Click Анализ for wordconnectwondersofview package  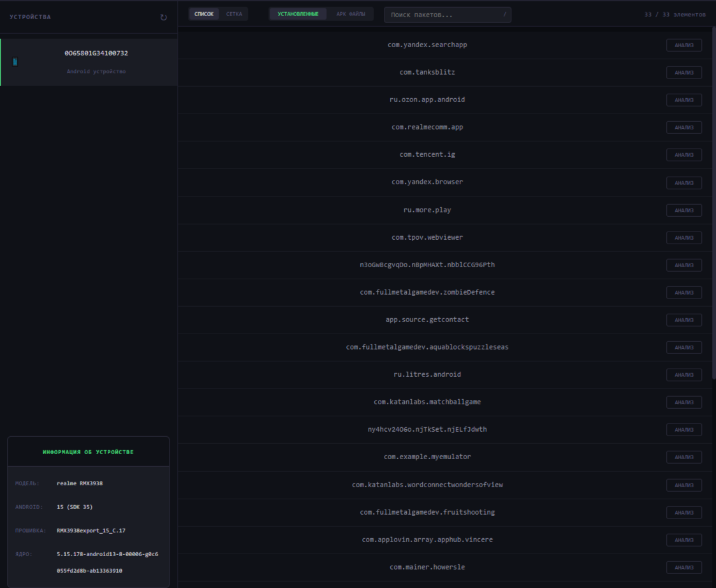(683, 485)
